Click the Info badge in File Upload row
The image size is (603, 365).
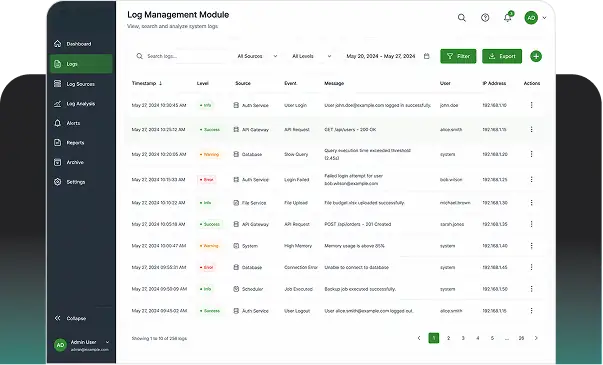206,203
